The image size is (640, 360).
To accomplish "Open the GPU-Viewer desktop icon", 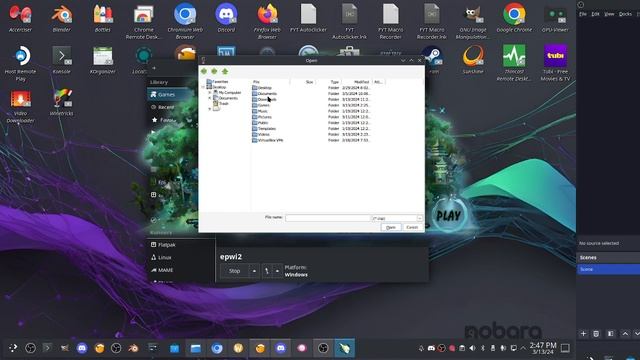I will [x=555, y=18].
